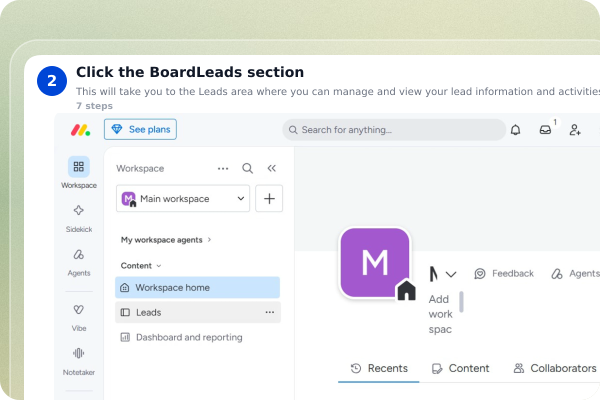600x400 pixels.
Task: Open Vibe in the left rail
Action: tap(79, 318)
